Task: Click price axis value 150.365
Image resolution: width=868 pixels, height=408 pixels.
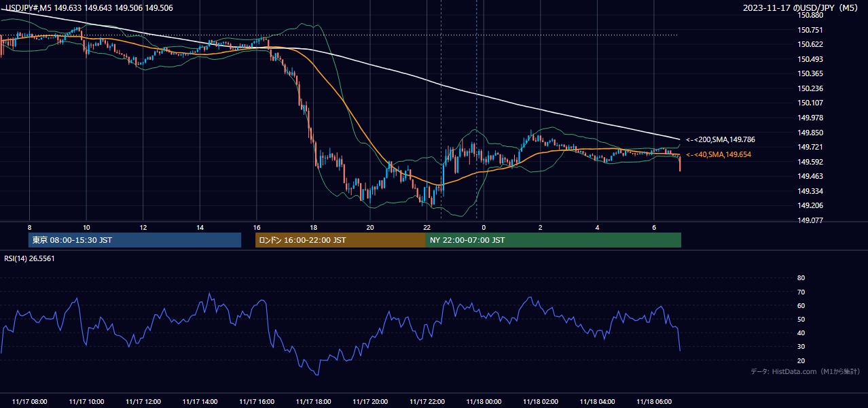Action: click(810, 73)
